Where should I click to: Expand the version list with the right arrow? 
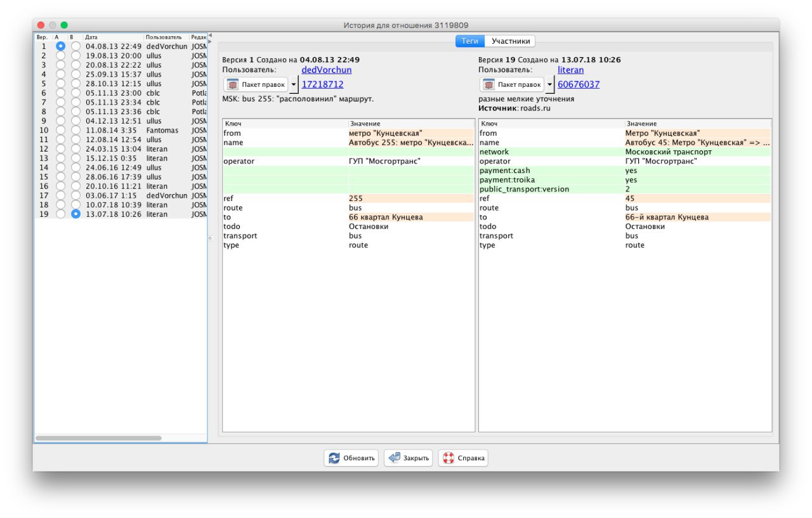210,41
